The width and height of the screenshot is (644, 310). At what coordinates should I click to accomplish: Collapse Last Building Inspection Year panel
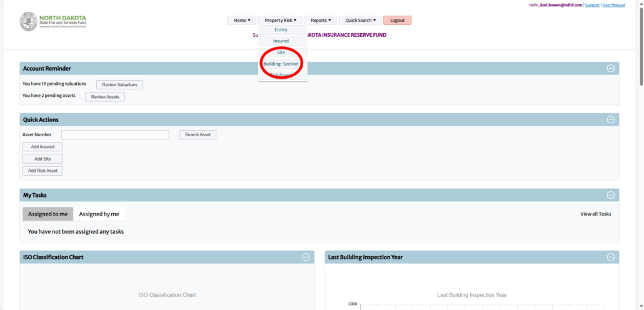pos(610,257)
